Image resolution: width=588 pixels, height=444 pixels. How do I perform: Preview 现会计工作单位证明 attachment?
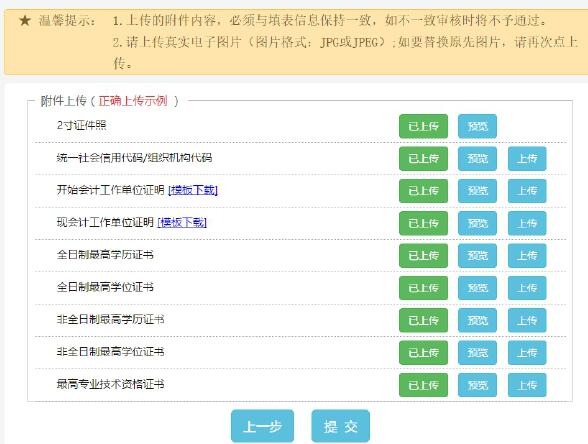[x=477, y=224]
